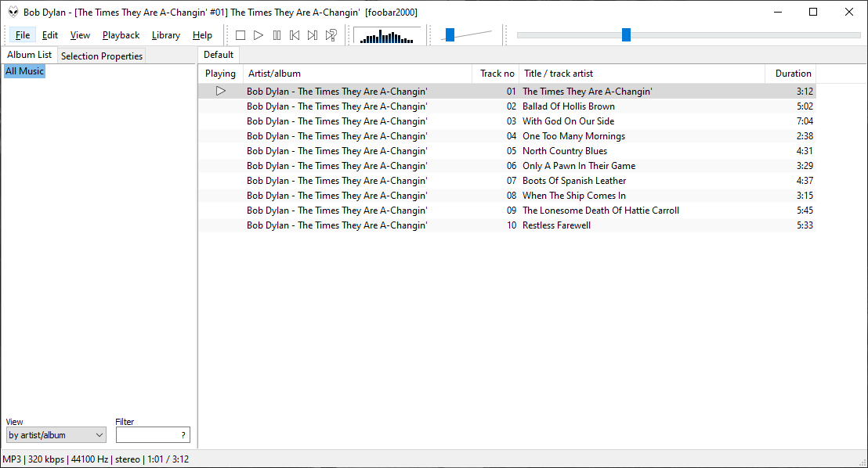868x468 pixels.
Task: Select track North Country Blues
Action: coord(507,151)
